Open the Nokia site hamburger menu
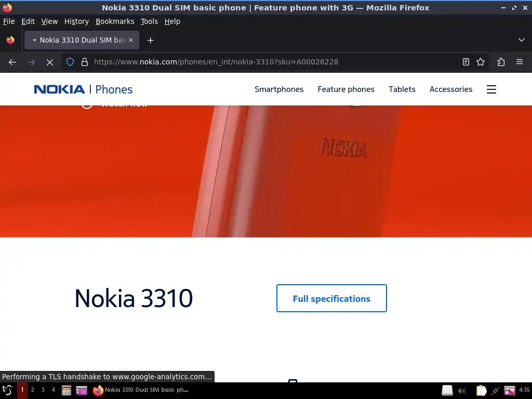The height and width of the screenshot is (399, 532). [491, 89]
